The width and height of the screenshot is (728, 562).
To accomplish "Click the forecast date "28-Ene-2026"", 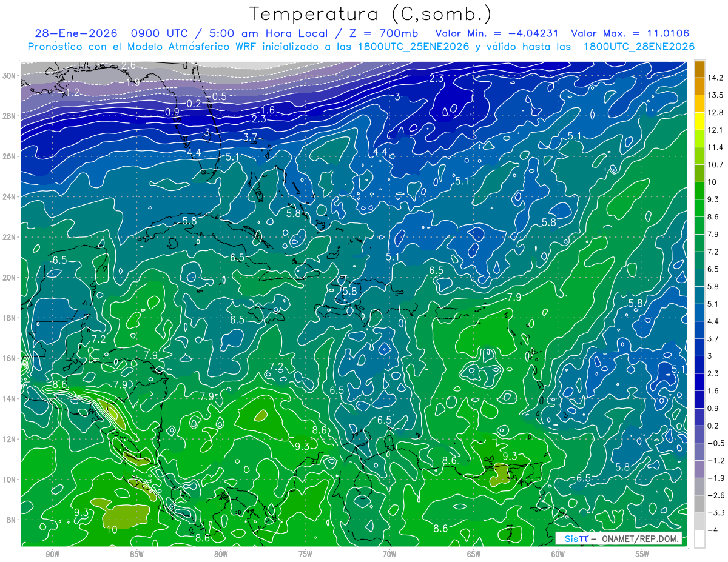I will coord(75,33).
